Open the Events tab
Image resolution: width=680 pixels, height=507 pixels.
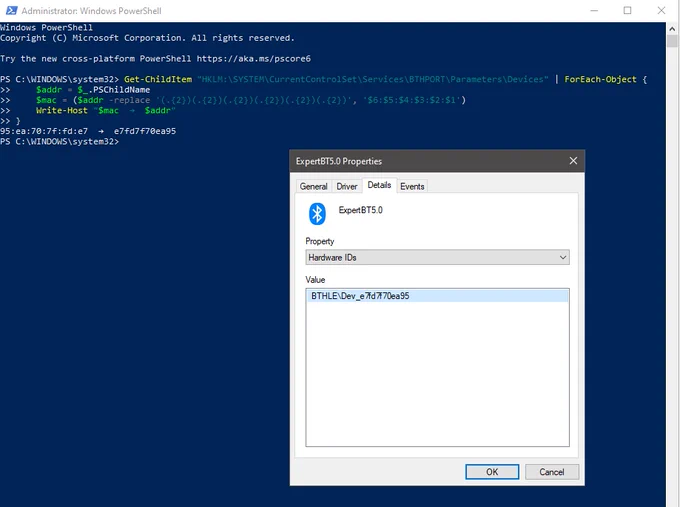(412, 186)
